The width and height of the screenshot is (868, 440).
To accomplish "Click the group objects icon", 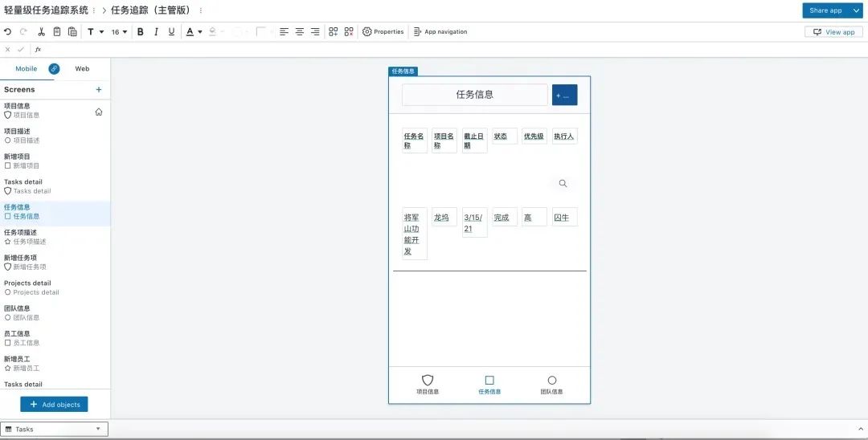I will click(x=334, y=32).
